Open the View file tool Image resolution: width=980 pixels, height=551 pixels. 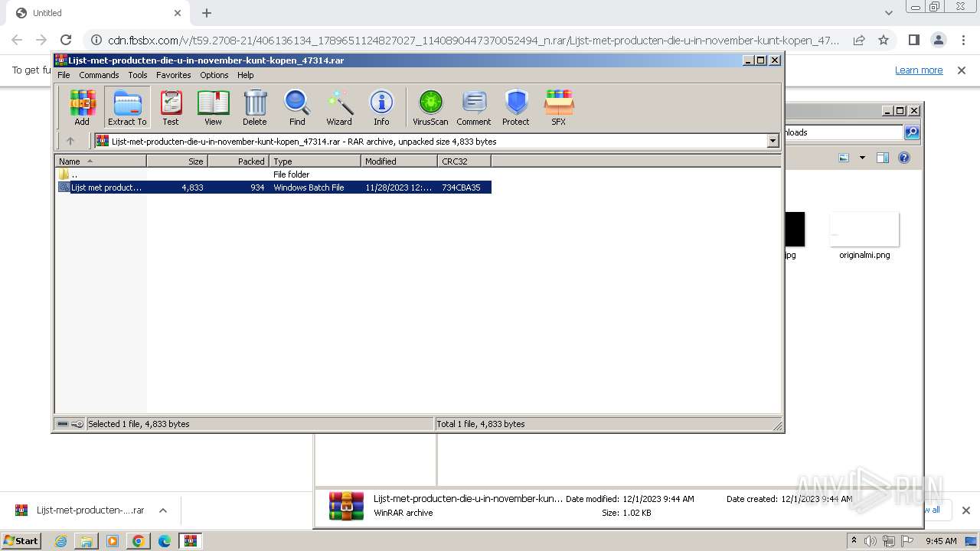click(x=213, y=107)
